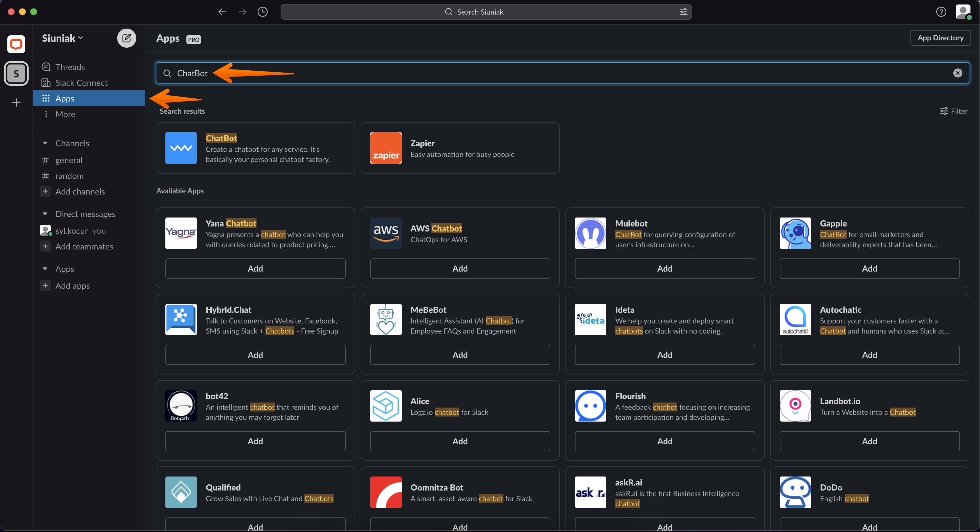This screenshot has width=980, height=532.
Task: Go forward with the right arrow
Action: tap(242, 12)
